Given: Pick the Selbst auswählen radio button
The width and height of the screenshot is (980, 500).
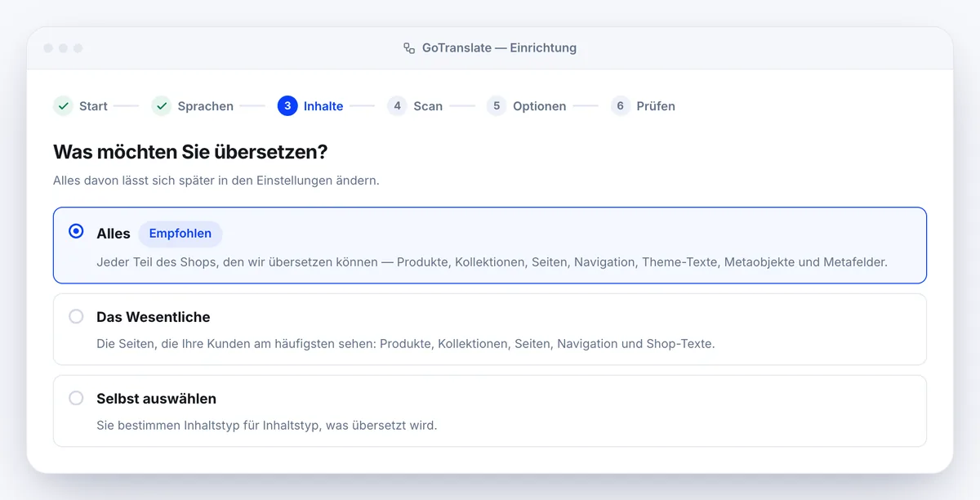Looking at the screenshot, I should click(x=76, y=398).
